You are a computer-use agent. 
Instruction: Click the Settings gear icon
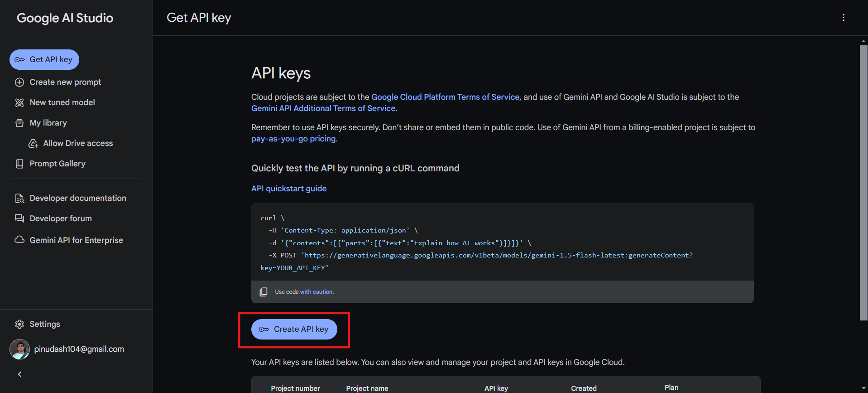(19, 324)
